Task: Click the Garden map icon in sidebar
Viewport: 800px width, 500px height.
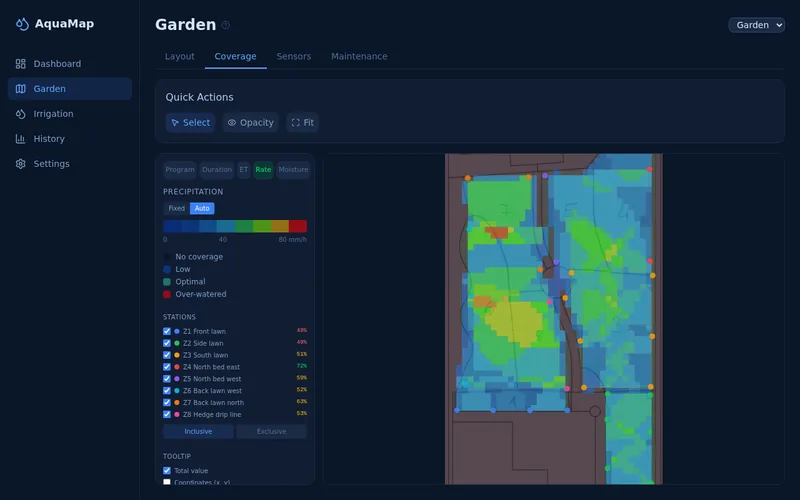Action: tap(20, 89)
